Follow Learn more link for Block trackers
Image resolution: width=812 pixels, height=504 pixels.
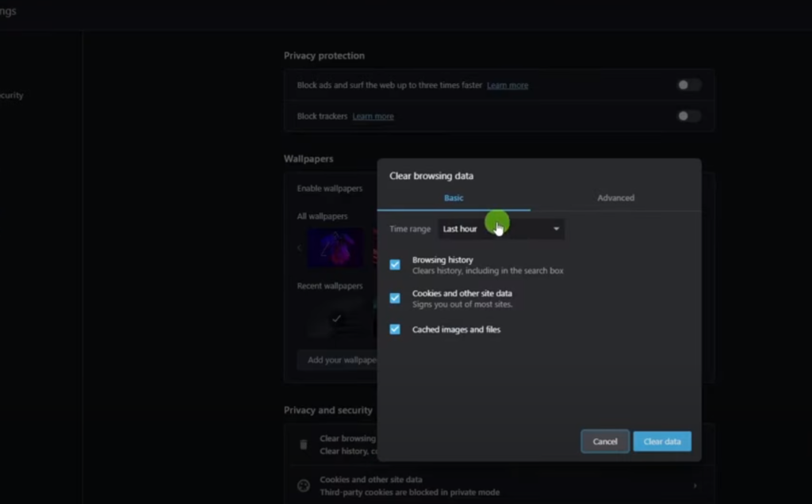tap(373, 116)
